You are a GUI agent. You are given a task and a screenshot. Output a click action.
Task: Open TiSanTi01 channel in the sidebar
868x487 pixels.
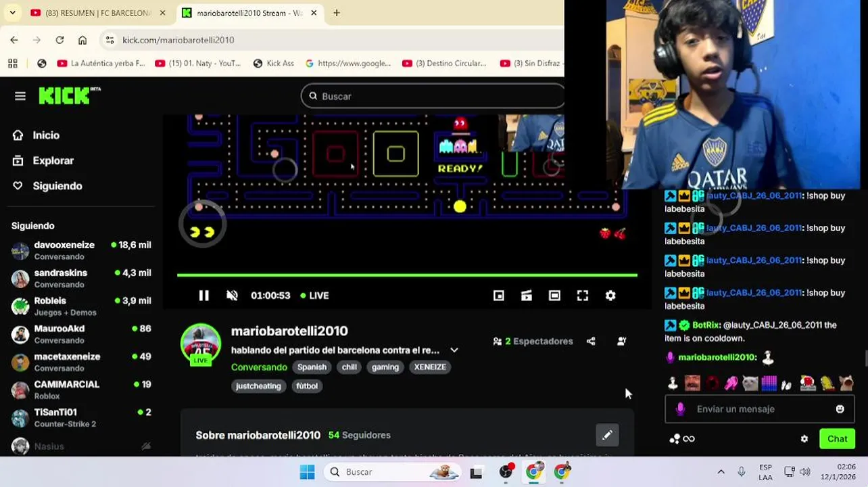tap(81, 417)
